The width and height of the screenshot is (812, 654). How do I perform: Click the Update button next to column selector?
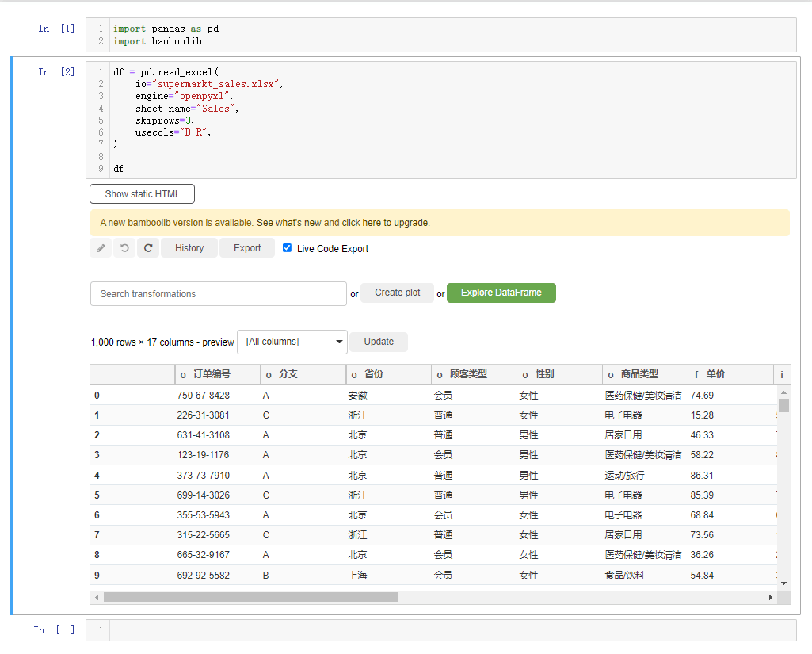(378, 341)
